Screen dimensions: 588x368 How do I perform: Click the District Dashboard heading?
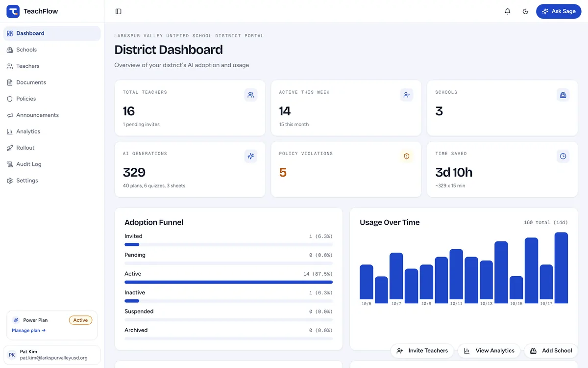[169, 50]
